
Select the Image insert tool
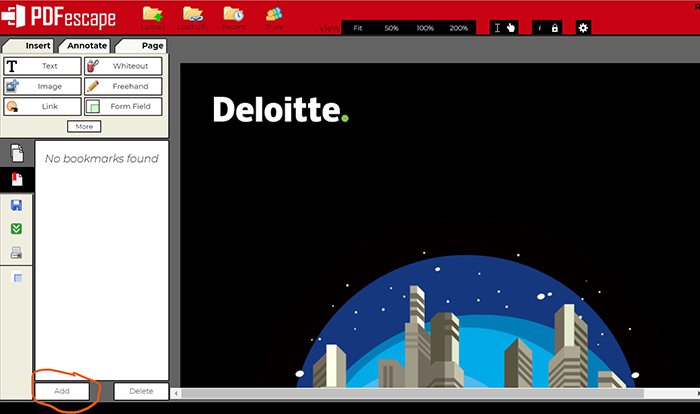(x=42, y=86)
